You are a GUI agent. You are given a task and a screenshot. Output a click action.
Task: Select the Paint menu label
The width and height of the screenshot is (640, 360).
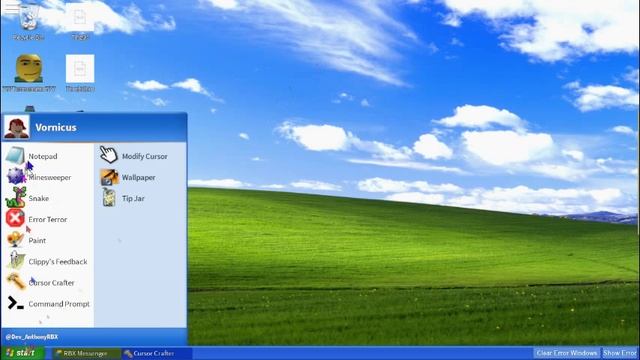37,241
